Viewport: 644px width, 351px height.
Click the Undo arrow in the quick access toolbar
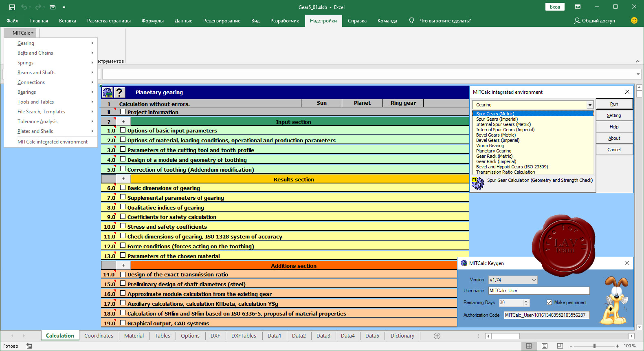click(24, 7)
